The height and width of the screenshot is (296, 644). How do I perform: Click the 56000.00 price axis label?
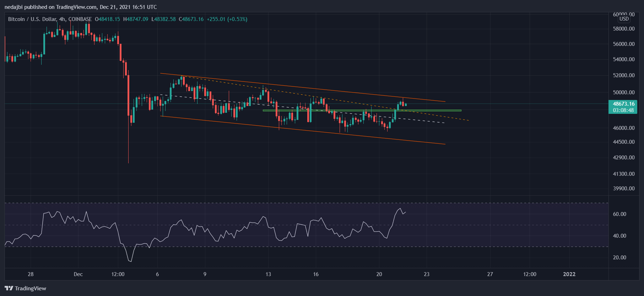click(624, 44)
